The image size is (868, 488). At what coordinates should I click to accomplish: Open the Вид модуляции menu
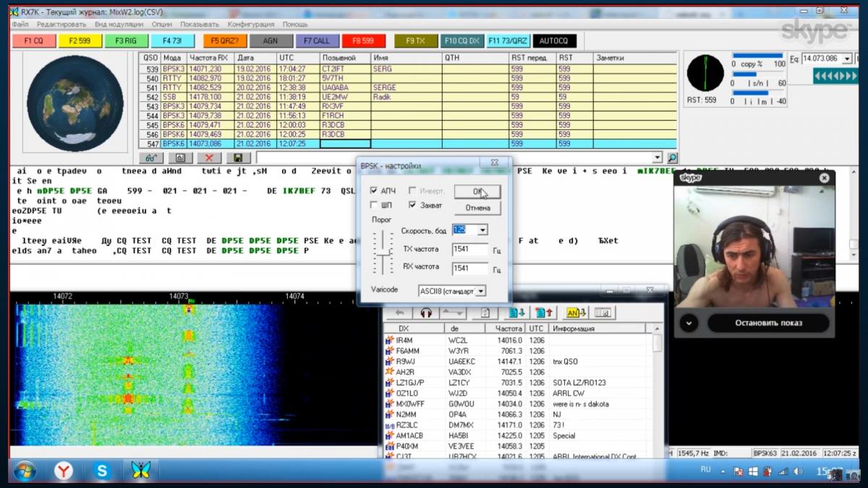point(119,24)
